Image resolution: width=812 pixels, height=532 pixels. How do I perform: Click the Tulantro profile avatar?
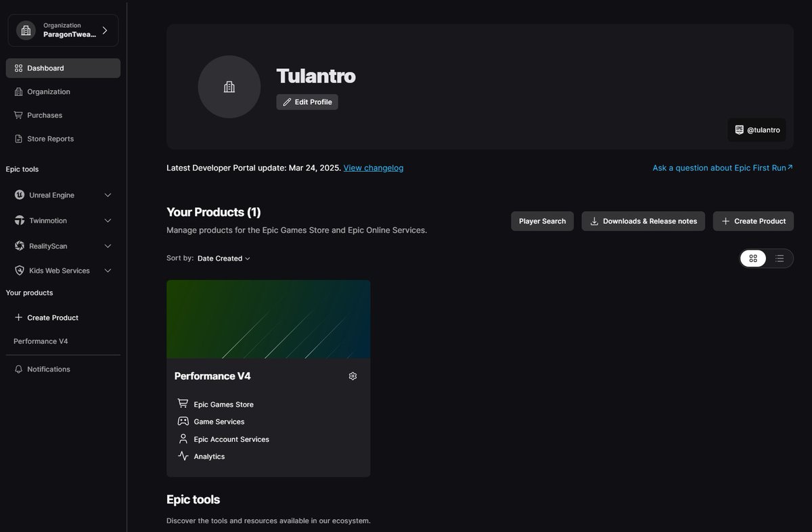coord(229,87)
